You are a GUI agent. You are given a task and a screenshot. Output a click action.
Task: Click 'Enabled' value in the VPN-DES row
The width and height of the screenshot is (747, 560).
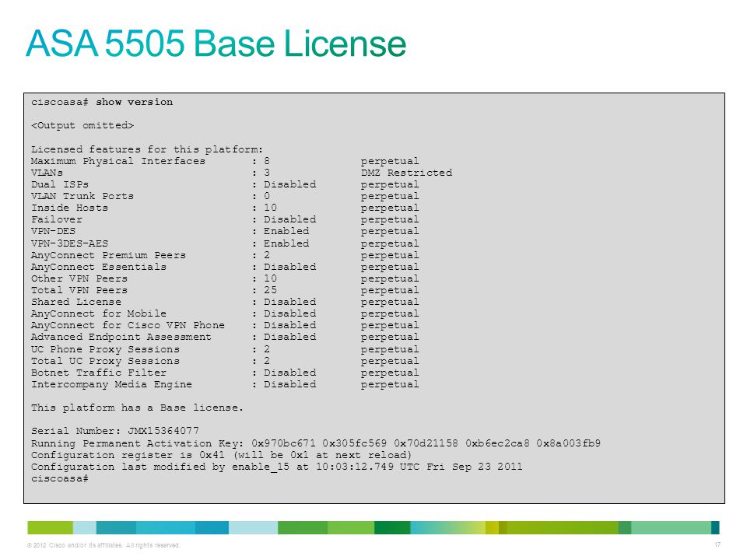[x=286, y=231]
